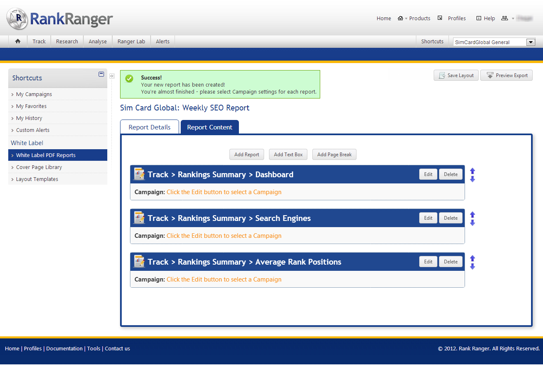The image size is (543, 392).
Task: Edit the Average Rank Positions report
Action: point(428,262)
